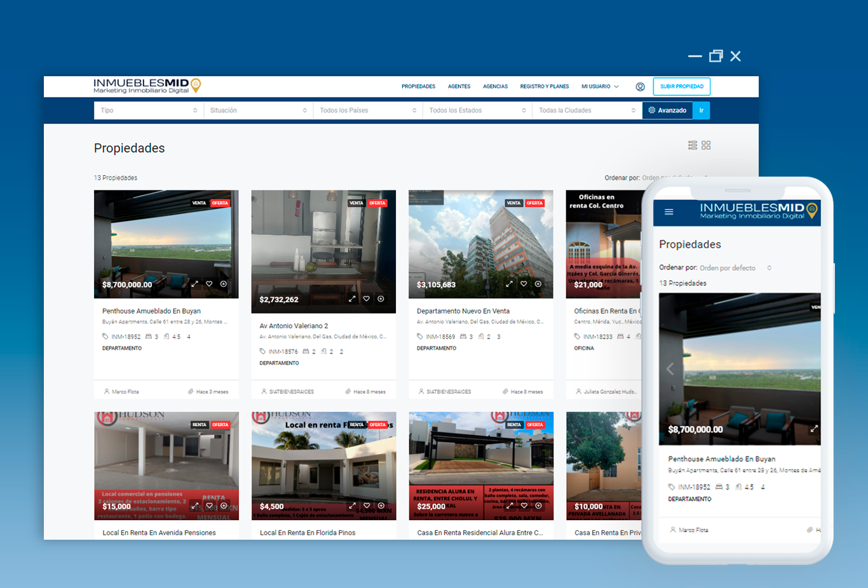Open the Tipo dropdown filter
The width and height of the screenshot is (868, 588).
click(149, 110)
